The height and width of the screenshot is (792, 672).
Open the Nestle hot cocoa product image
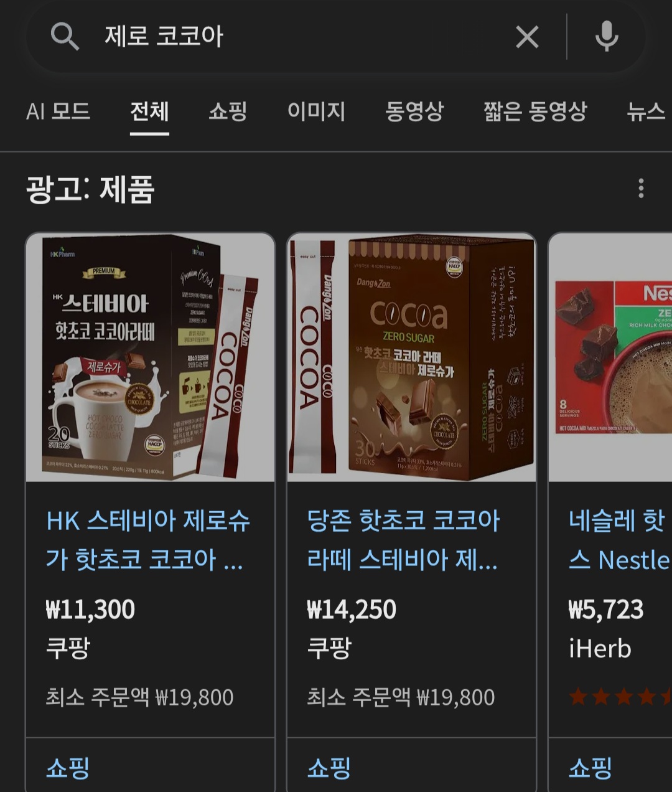click(610, 357)
